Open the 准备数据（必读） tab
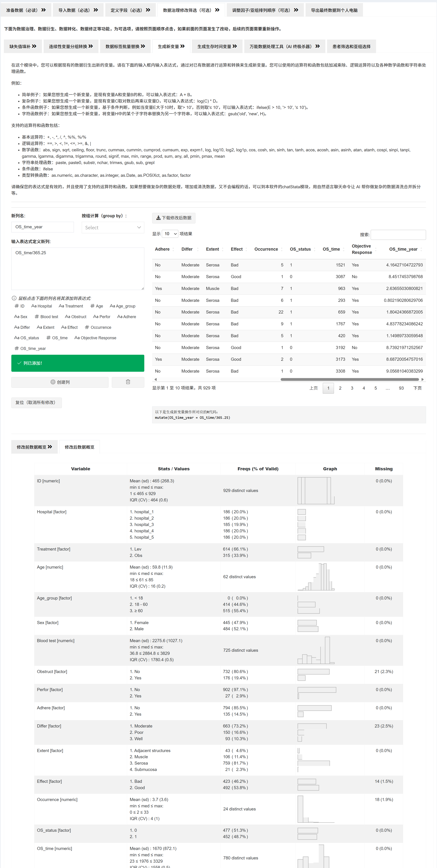The height and width of the screenshot is (868, 437). coord(26,10)
